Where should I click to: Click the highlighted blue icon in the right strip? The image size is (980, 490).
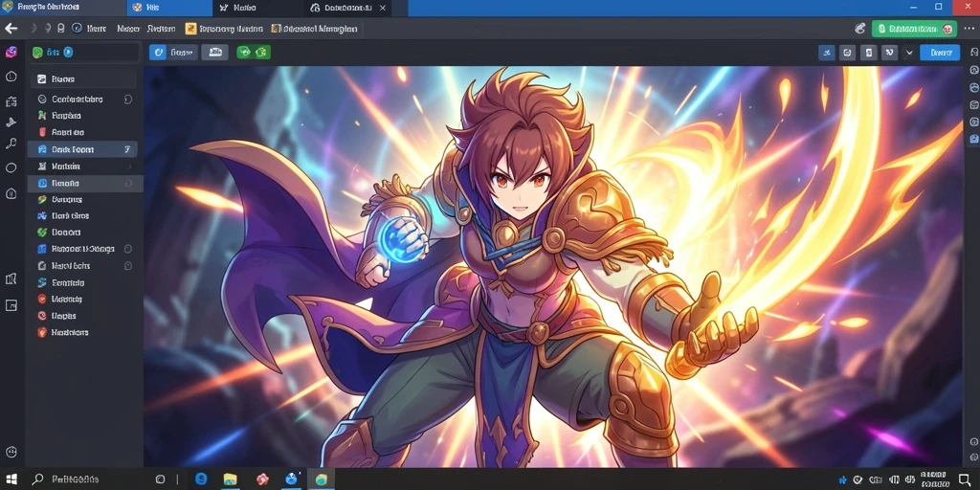point(973,139)
